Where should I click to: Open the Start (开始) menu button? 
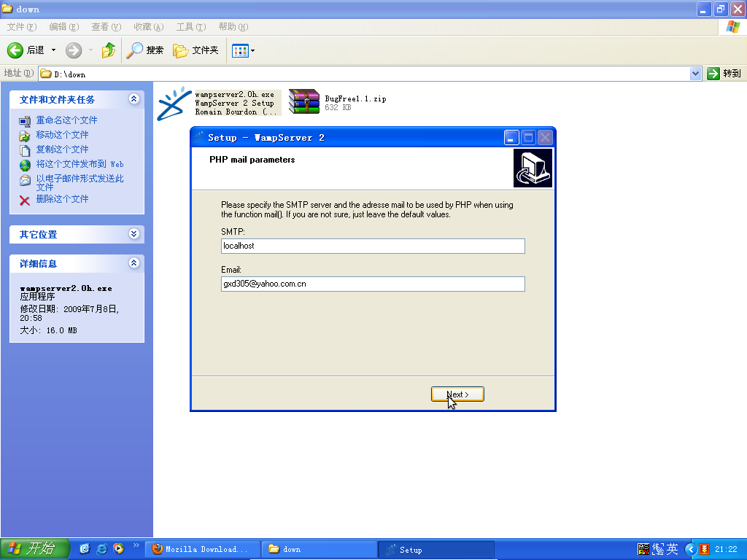tap(35, 549)
